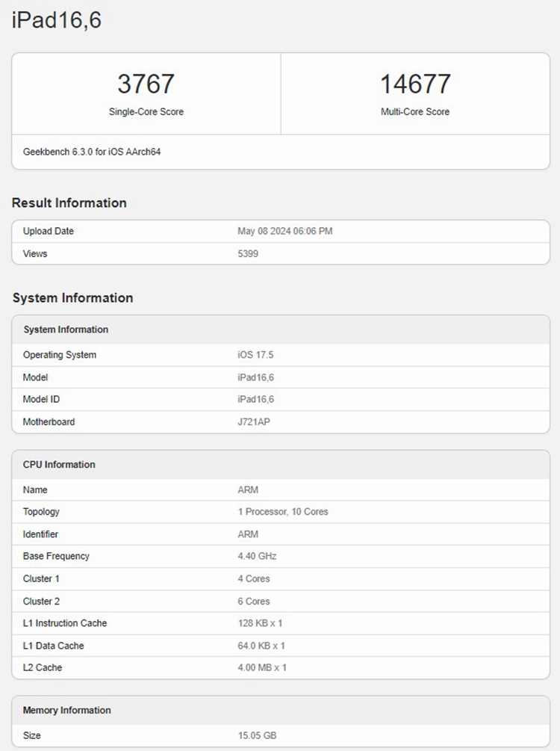Select the motherboard value J721AP

pos(254,422)
